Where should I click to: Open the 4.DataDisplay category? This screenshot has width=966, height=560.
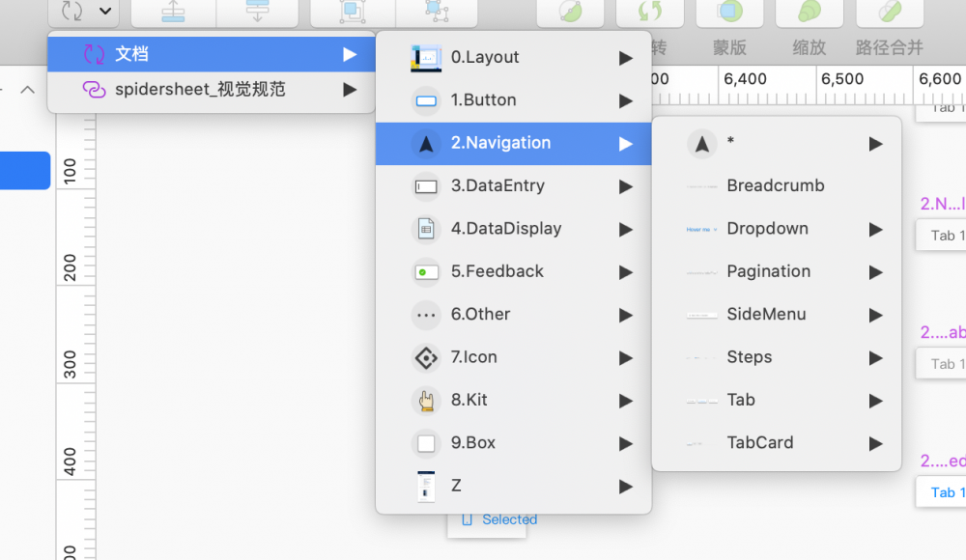point(513,229)
